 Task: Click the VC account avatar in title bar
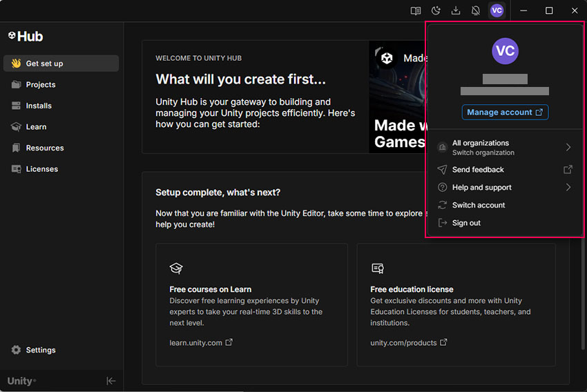point(497,10)
